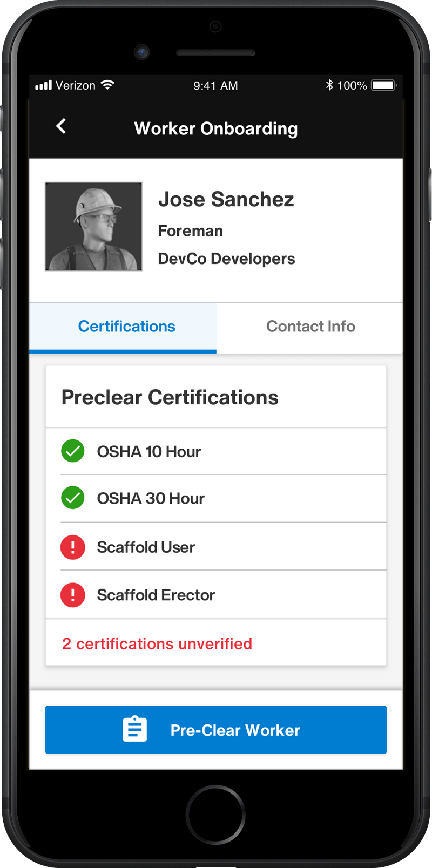Click the red alert icon beside Scaffold Erector
Image resolution: width=432 pixels, height=868 pixels.
click(72, 594)
